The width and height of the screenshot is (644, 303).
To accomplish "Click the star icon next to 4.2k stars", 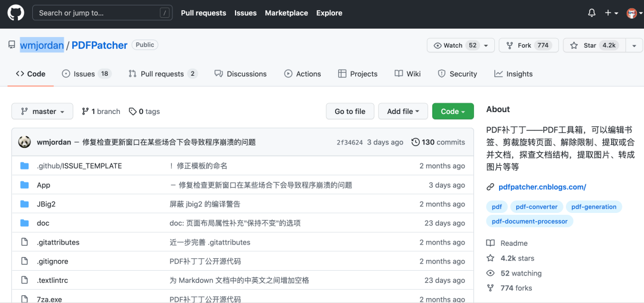I will click(x=490, y=258).
